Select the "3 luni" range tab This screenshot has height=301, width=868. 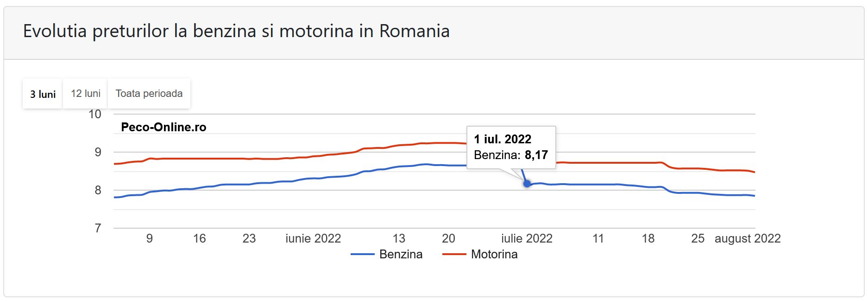coord(43,94)
